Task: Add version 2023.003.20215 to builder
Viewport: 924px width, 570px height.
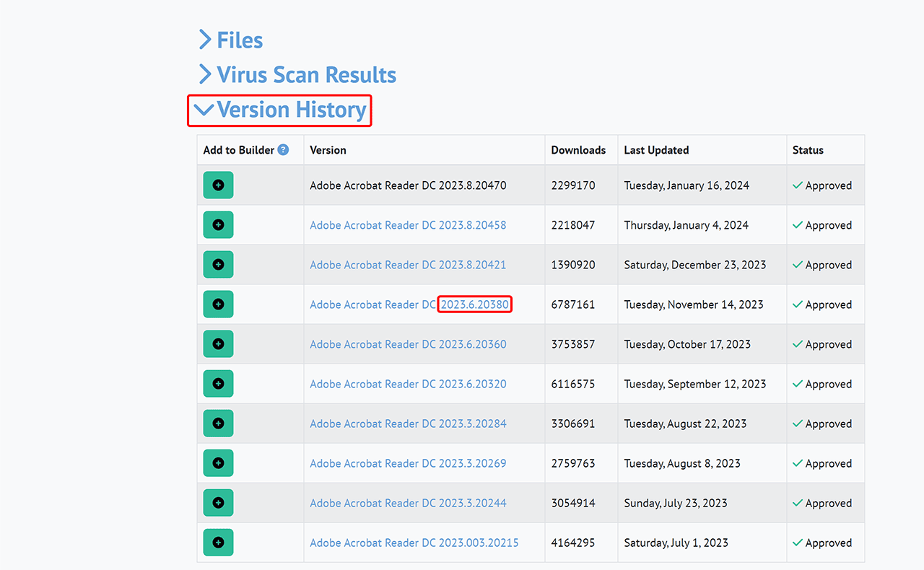Action: [218, 543]
